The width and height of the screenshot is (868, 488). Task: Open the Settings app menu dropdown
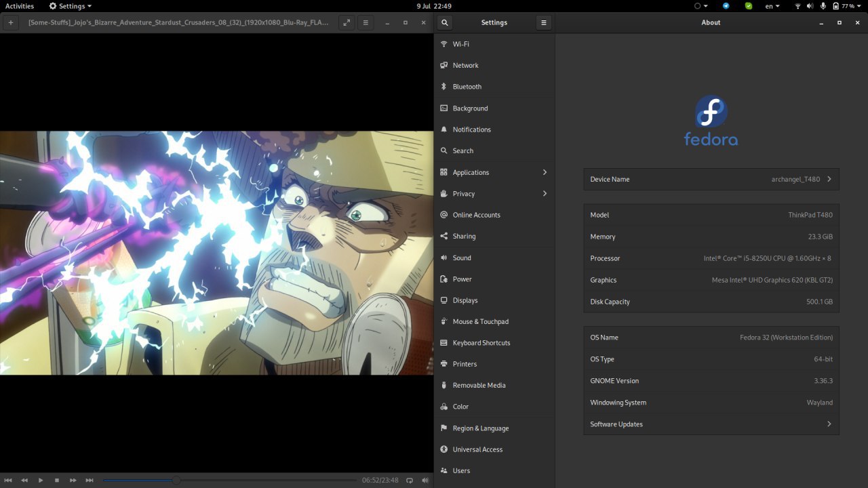(x=71, y=6)
